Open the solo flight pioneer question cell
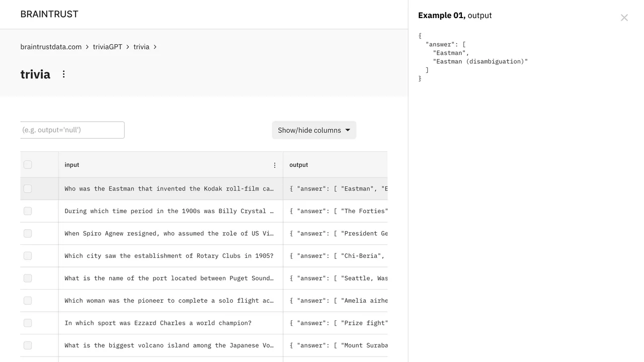Image resolution: width=644 pixels, height=362 pixels. click(x=171, y=301)
